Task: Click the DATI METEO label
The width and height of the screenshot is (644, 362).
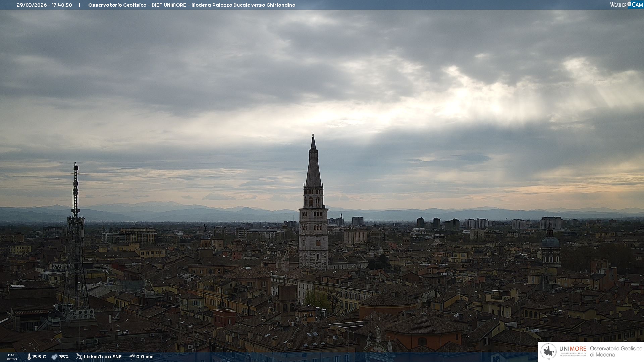Action: (12, 357)
